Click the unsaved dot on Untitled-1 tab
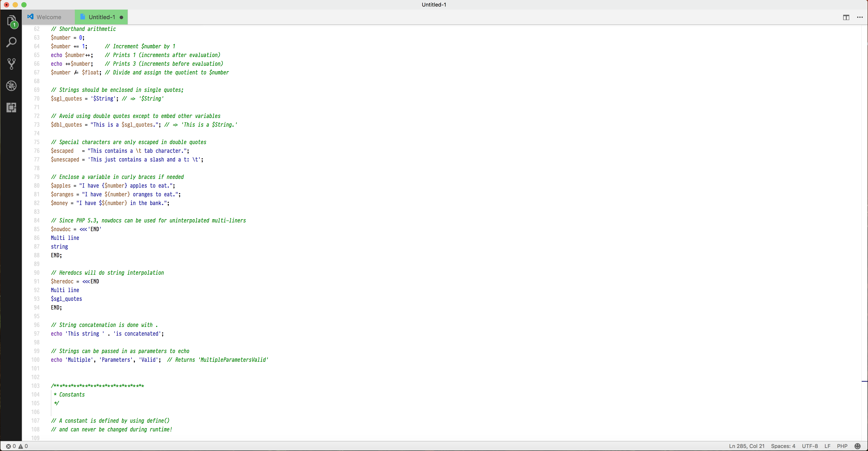 click(x=121, y=18)
